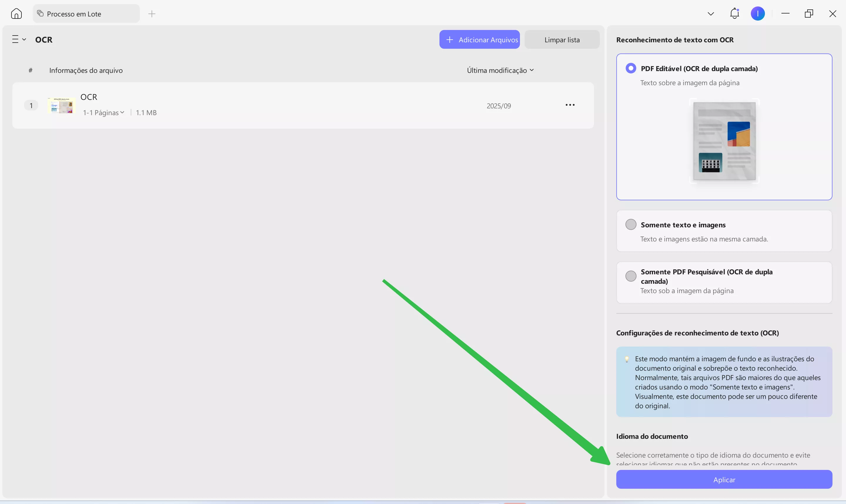
Task: Click the editable PDF preview illustration
Action: coord(724,141)
